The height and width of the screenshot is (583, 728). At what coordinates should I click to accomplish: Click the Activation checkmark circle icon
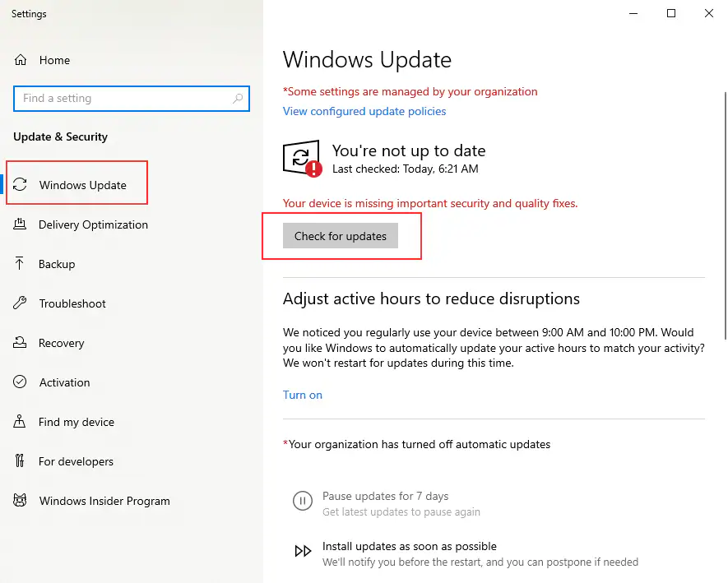pos(20,382)
